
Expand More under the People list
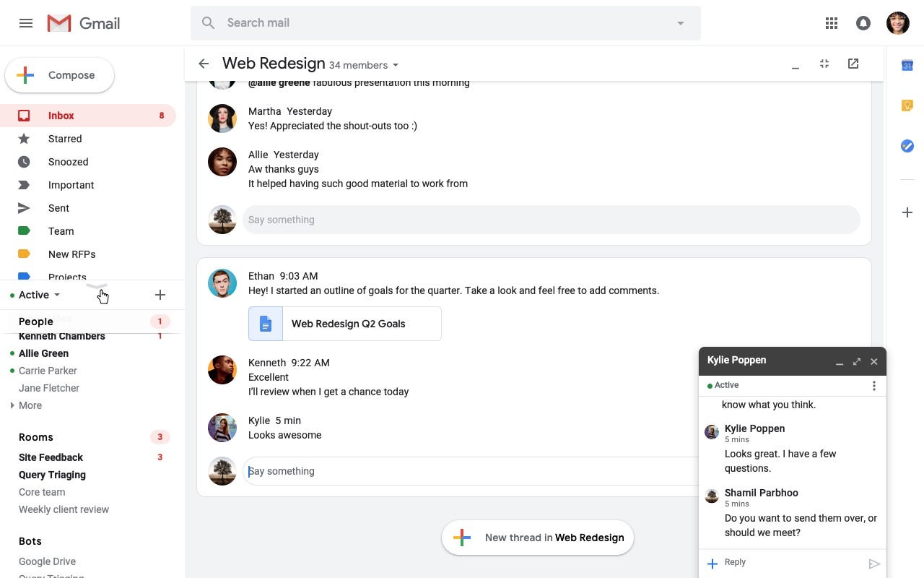29,405
